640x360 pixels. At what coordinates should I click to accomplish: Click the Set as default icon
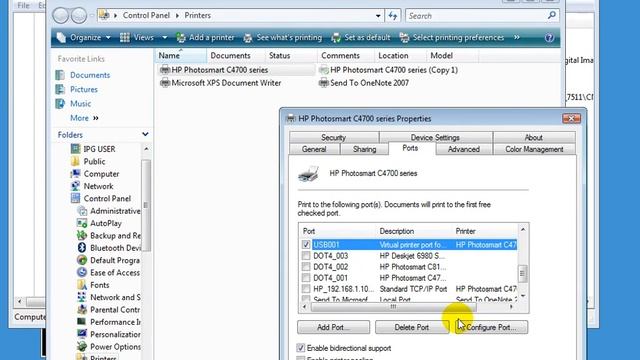coord(336,38)
